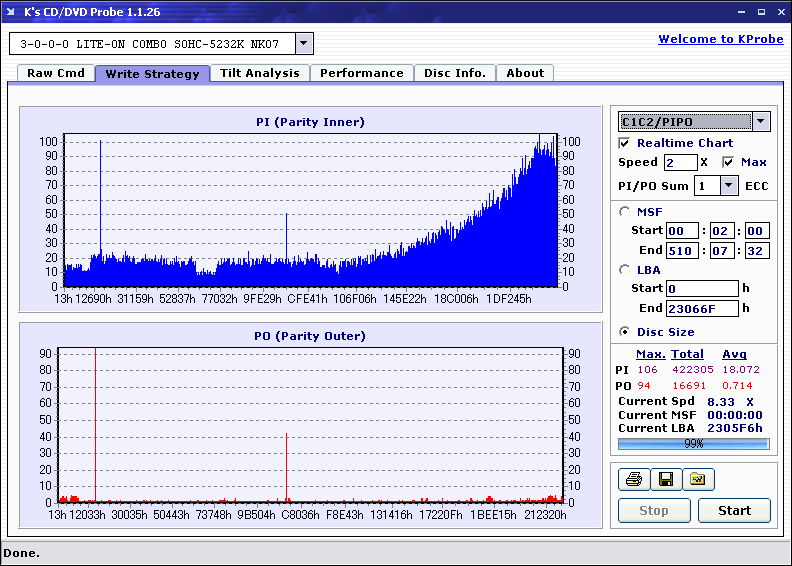Switch to the Raw Cmd tab
This screenshot has width=792, height=566.
pos(56,73)
